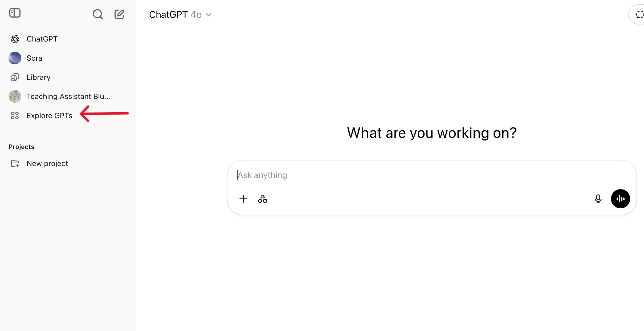
Task: Click the Projects section header
Action: 22,147
